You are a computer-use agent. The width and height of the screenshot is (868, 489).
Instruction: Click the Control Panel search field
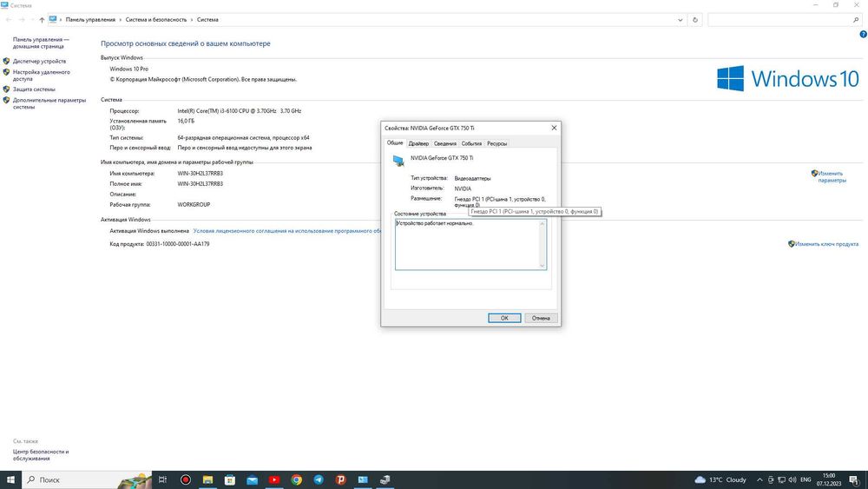pyautogui.click(x=780, y=20)
